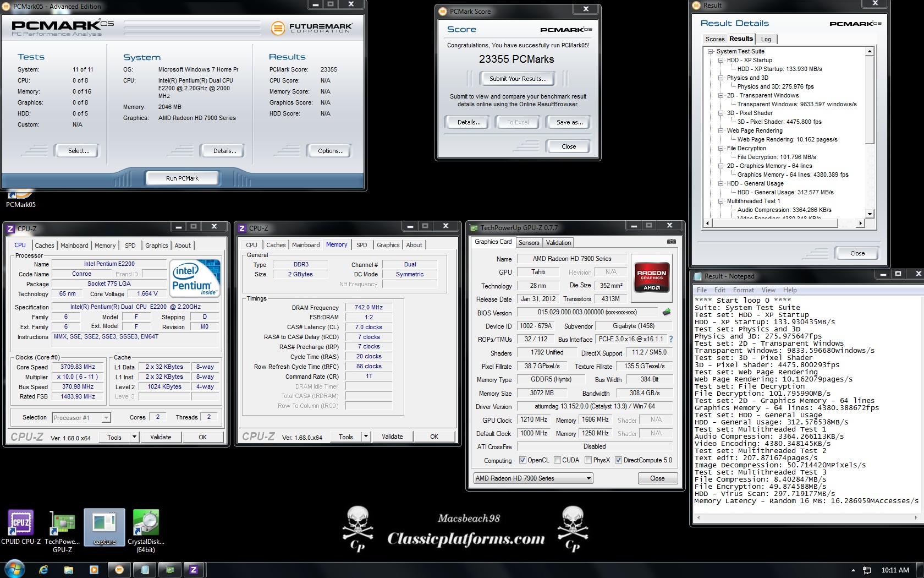Collapse the Physics and 3D tree node
The image size is (924, 578).
[721, 78]
